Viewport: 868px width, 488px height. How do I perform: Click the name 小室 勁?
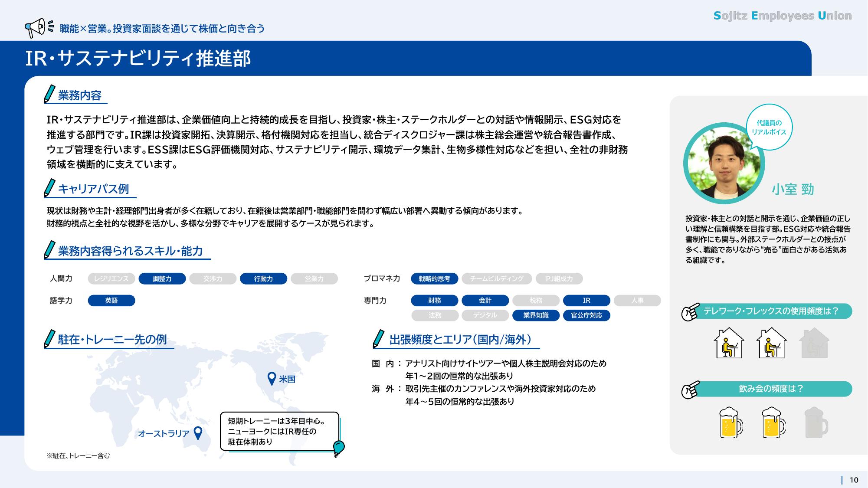click(793, 189)
